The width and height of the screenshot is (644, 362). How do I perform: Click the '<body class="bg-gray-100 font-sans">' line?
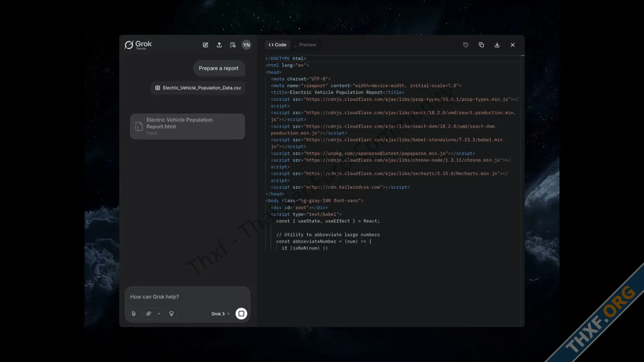coord(314,201)
